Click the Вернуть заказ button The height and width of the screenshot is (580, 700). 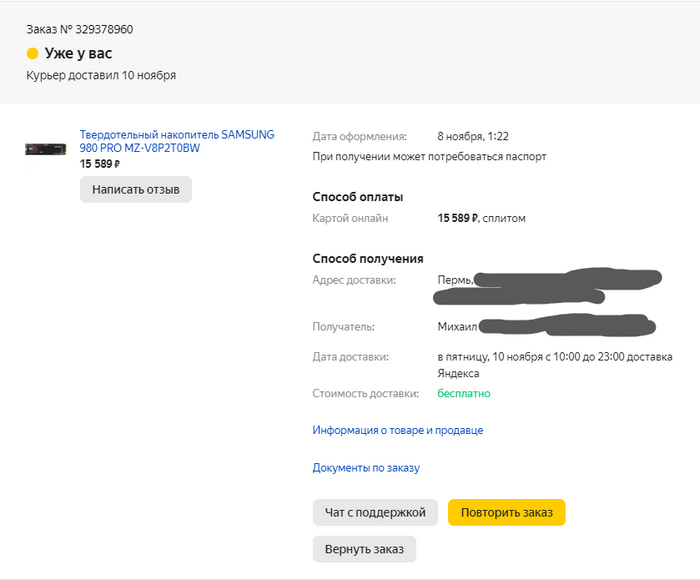point(364,549)
